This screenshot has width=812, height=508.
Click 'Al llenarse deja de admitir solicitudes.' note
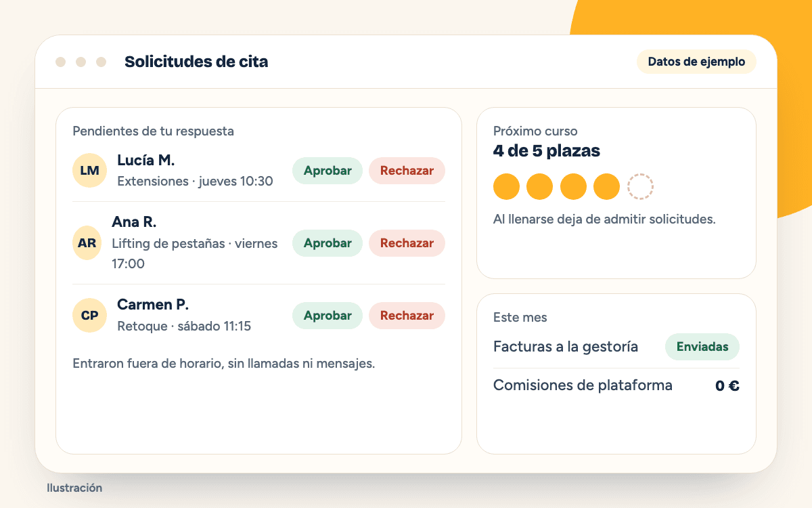(604, 219)
